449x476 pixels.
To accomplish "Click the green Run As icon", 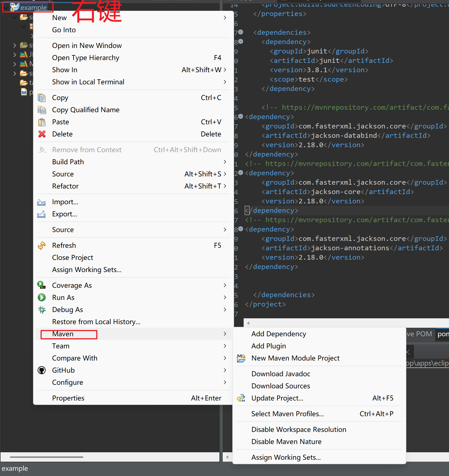I will [x=42, y=298].
